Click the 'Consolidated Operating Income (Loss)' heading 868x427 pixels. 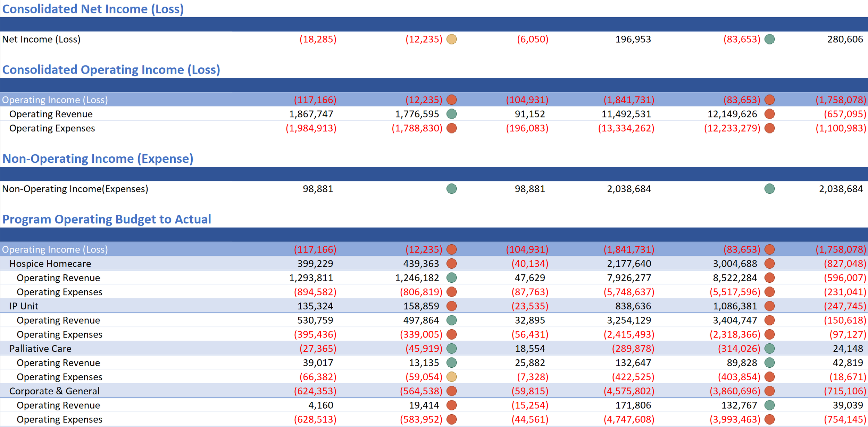click(111, 70)
